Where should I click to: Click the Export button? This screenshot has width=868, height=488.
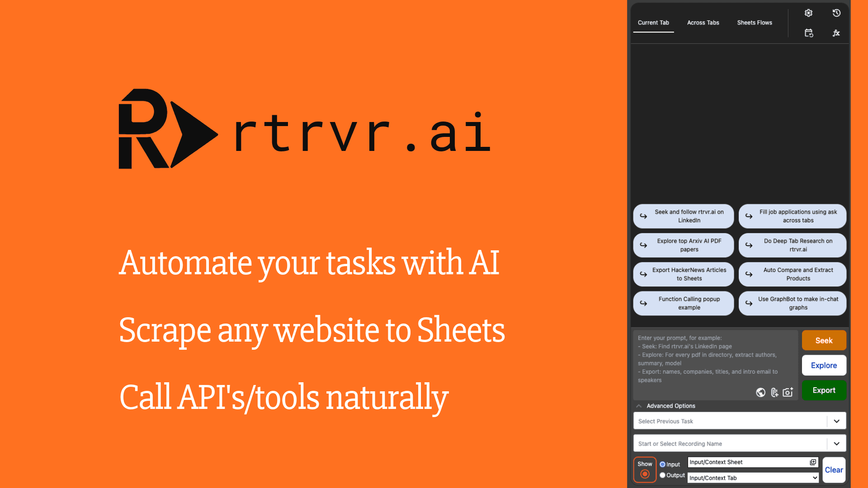[x=823, y=389]
